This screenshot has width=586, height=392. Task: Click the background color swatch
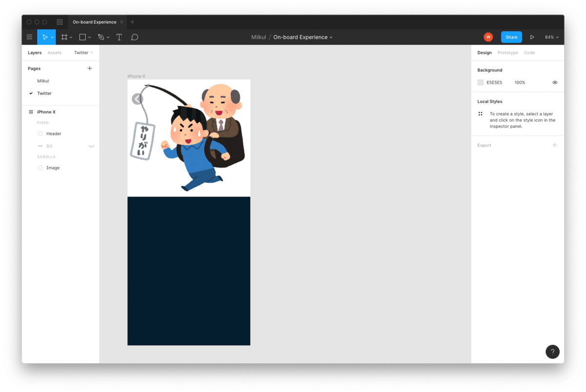481,83
